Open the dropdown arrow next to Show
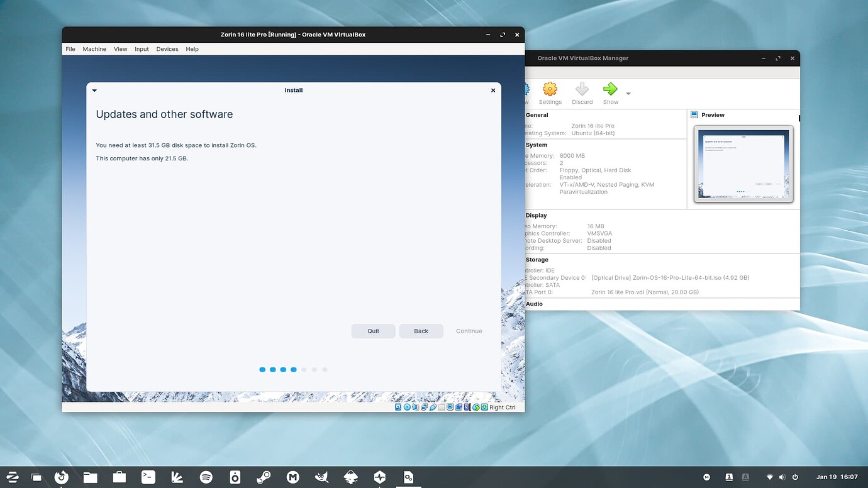Image resolution: width=868 pixels, height=488 pixels. (x=628, y=92)
